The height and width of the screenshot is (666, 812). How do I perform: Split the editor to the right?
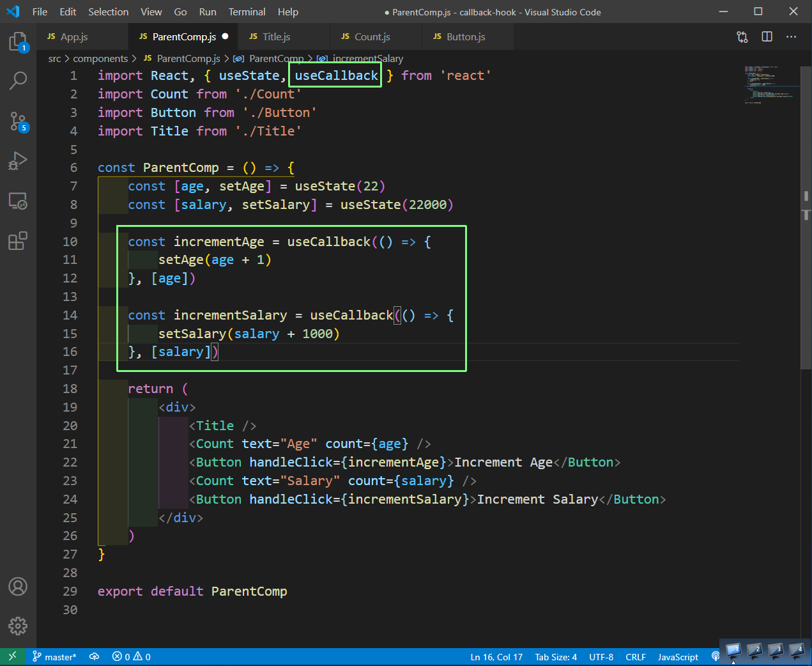tap(767, 37)
